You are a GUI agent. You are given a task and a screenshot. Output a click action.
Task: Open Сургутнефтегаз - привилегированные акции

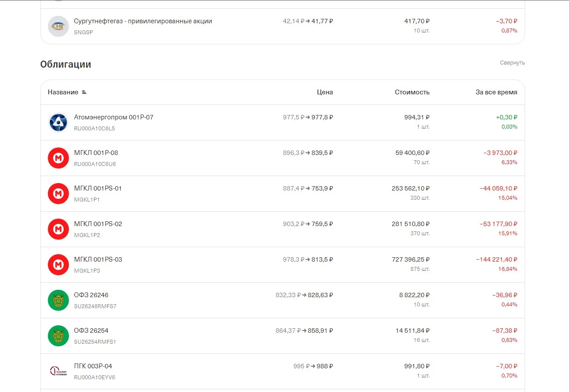point(143,21)
